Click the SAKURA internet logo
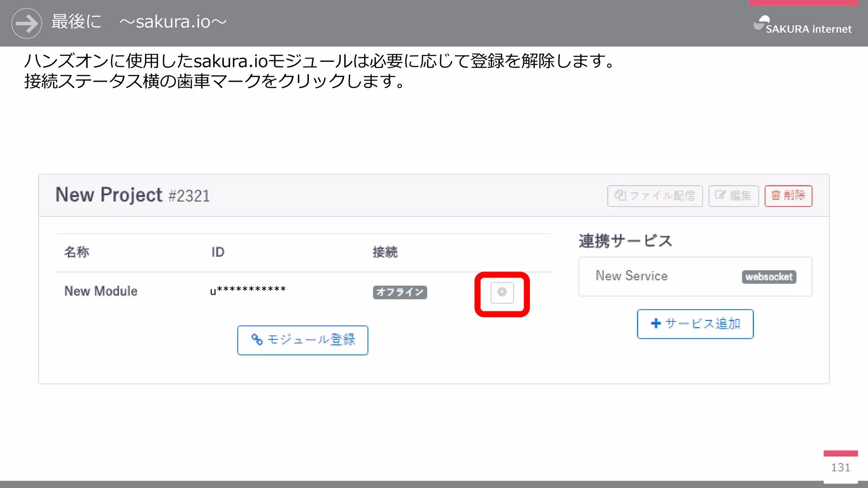This screenshot has height=488, width=868. click(802, 25)
